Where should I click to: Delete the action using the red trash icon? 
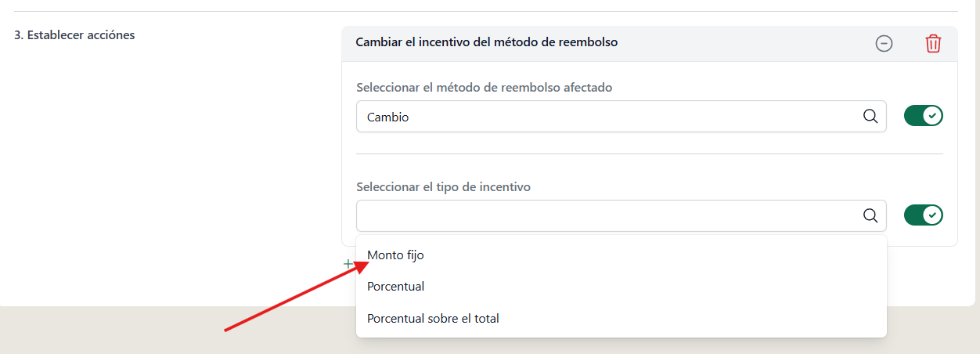pyautogui.click(x=933, y=44)
